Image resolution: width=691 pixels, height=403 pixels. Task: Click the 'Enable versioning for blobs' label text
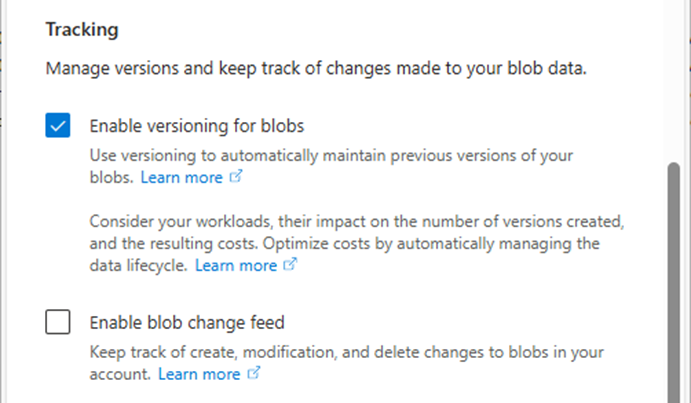(x=196, y=127)
